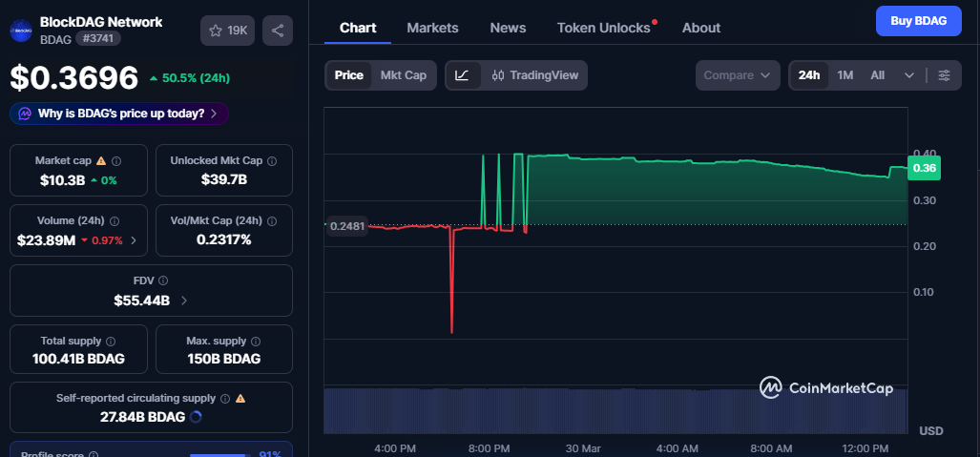The height and width of the screenshot is (457, 980).
Task: Click the BlockDAG Network coin logo
Action: 21,30
